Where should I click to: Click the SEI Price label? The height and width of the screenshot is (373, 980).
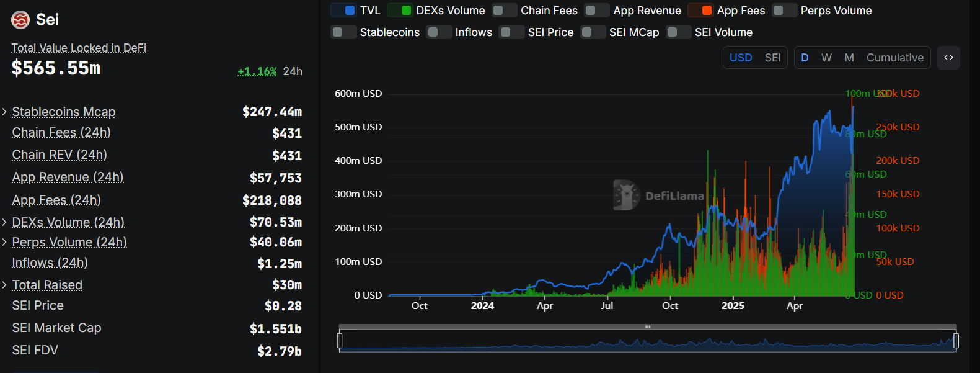[x=38, y=305]
